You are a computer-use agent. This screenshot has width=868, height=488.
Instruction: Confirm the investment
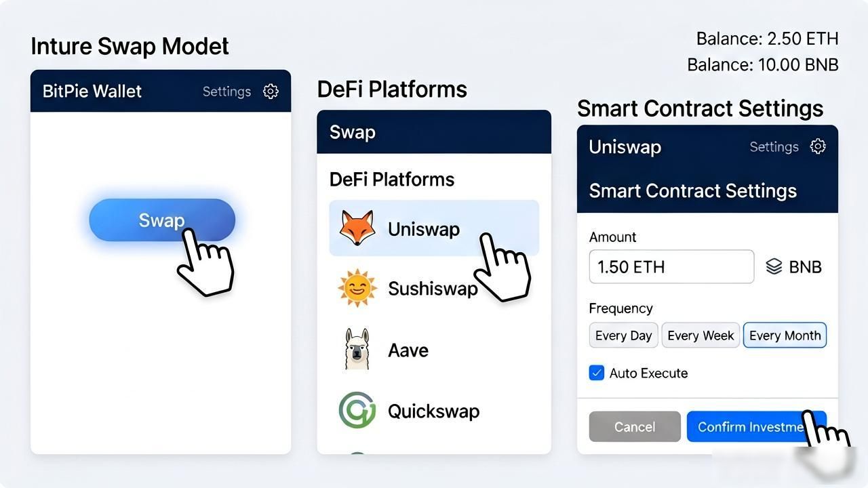click(x=757, y=426)
